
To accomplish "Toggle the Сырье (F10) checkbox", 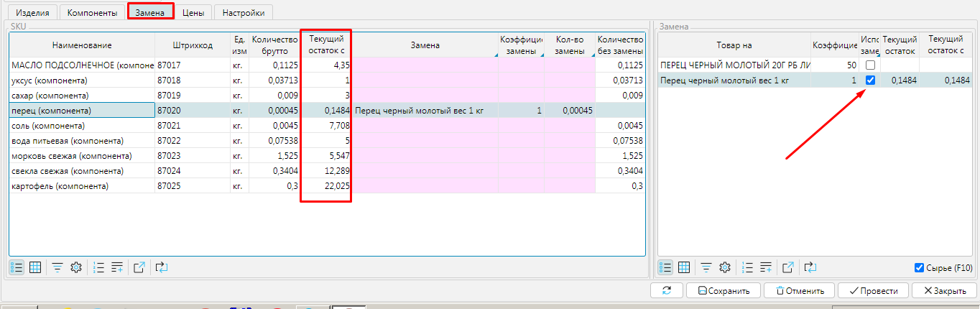I will 919,268.
